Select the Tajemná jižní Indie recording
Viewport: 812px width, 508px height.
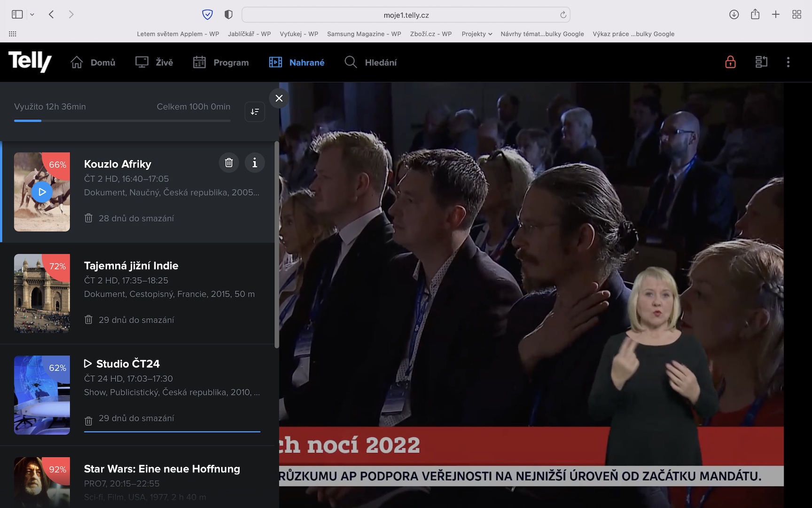[x=131, y=266]
